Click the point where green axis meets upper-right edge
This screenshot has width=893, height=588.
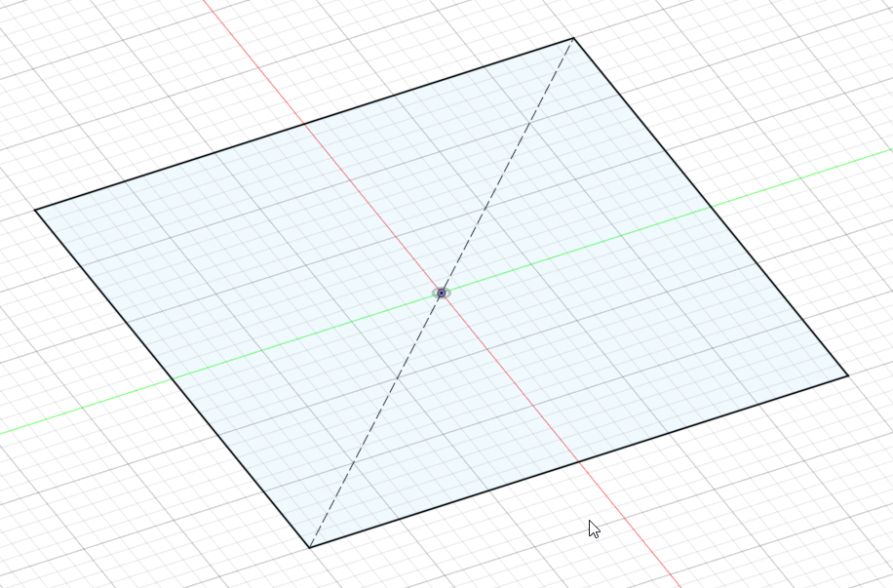tap(712, 208)
